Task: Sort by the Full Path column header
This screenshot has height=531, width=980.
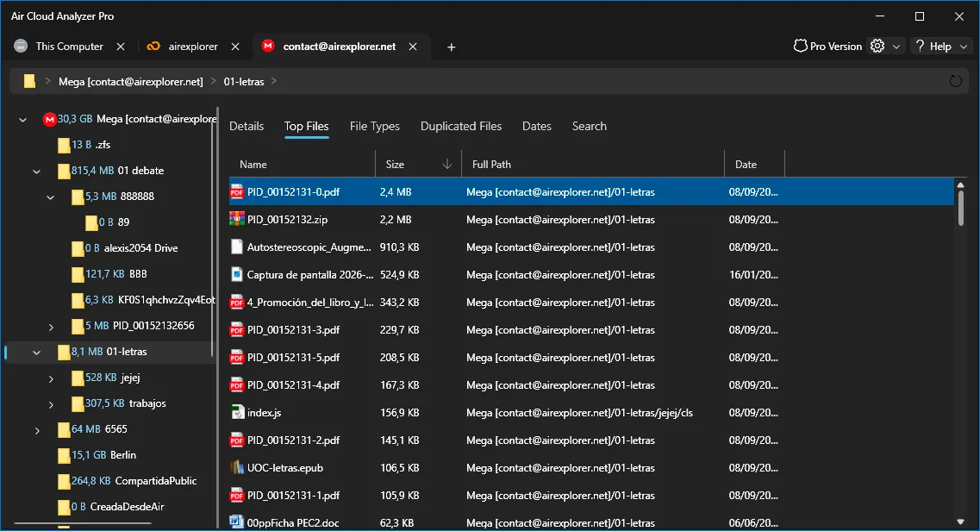Action: 592,165
